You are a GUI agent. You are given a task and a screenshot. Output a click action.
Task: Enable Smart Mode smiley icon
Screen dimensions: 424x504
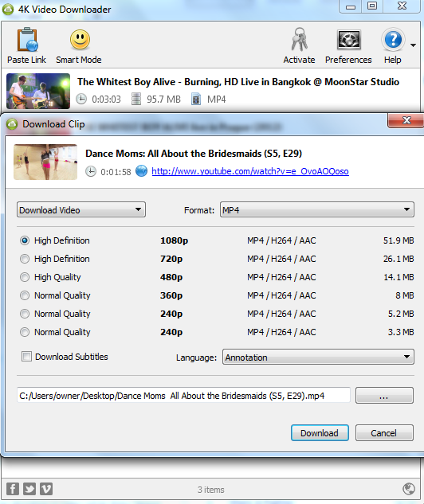tap(80, 40)
